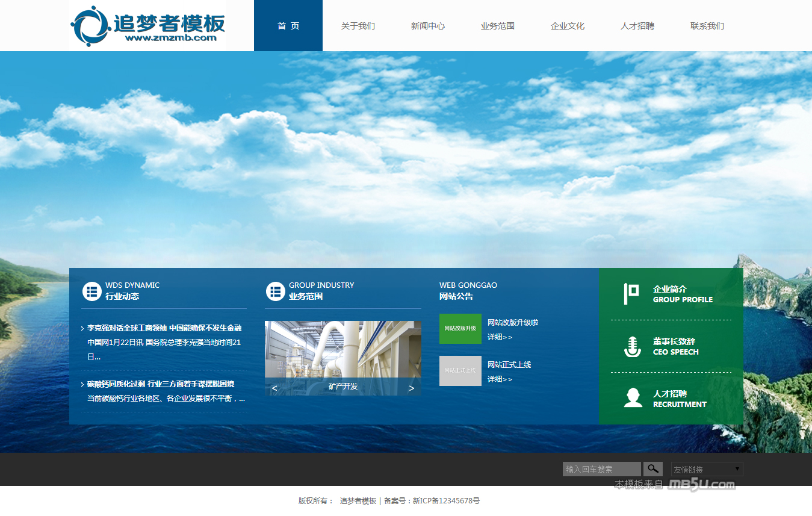The width and height of the screenshot is (812, 516).
Task: Click the 企业简介 flag icon
Action: pyautogui.click(x=631, y=294)
